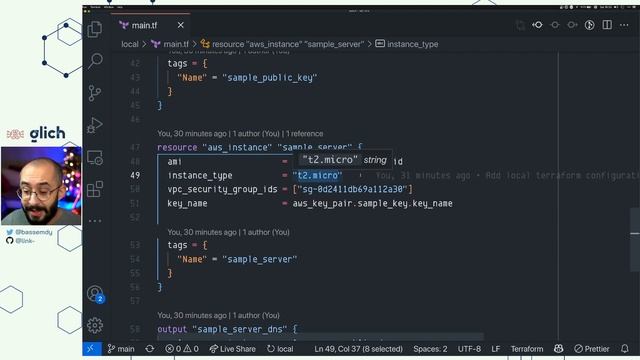The height and width of the screenshot is (360, 640).
Task: Change file encoding UTF-8
Action: (x=469, y=349)
